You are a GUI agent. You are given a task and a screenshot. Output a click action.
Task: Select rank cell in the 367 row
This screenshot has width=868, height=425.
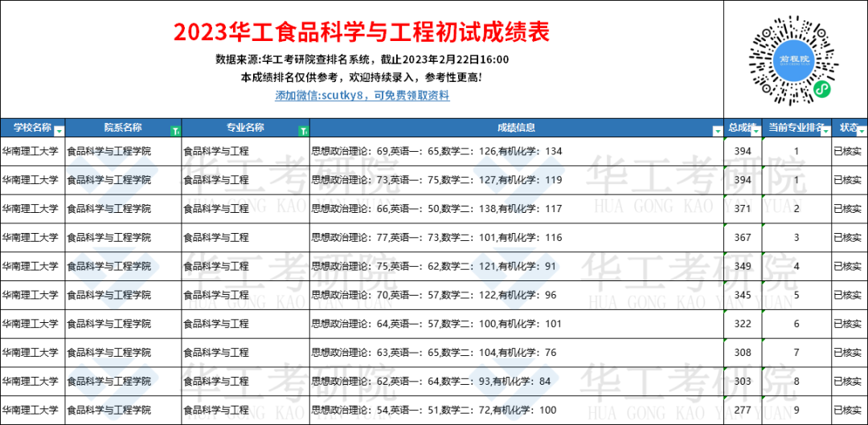tap(796, 237)
